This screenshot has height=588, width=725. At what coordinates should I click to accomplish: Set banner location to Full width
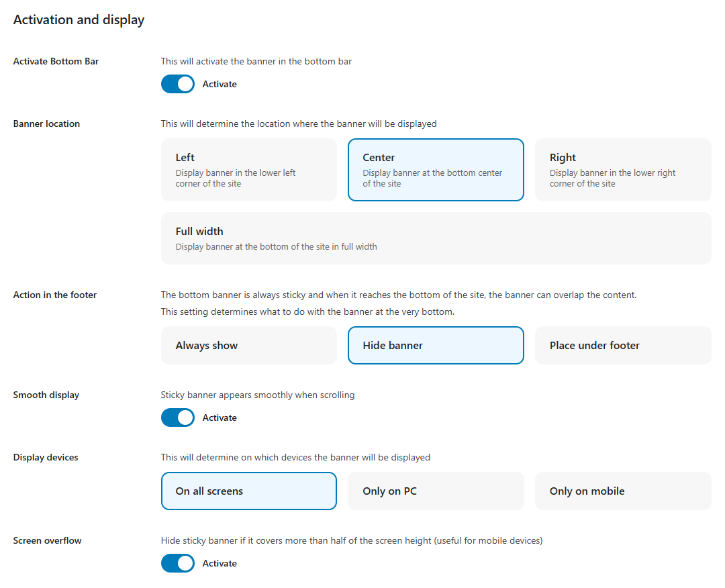[x=435, y=238]
